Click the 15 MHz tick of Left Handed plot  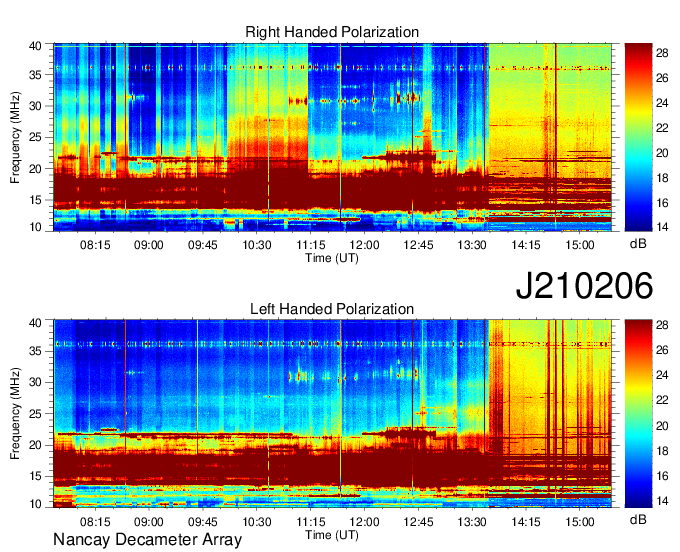pos(36,477)
